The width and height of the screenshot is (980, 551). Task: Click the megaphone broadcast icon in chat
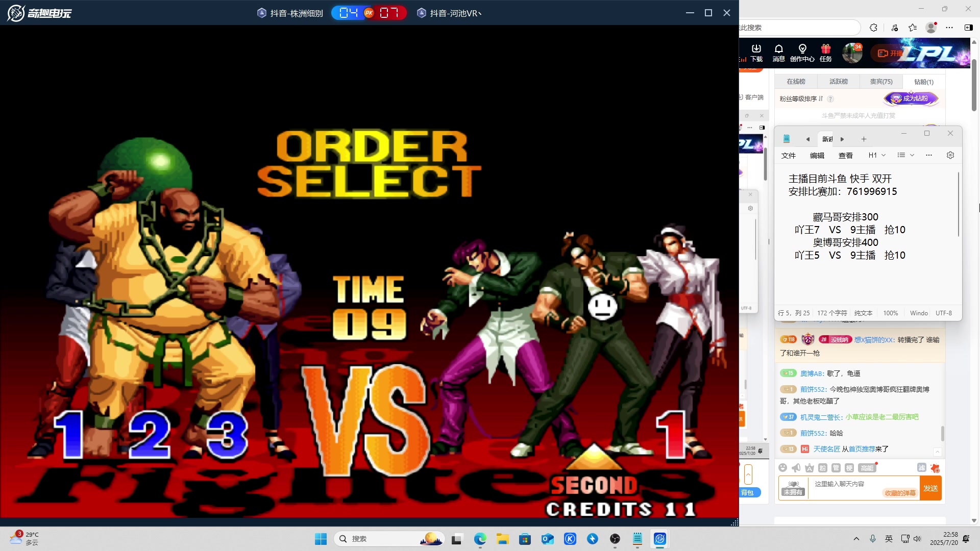tap(796, 468)
